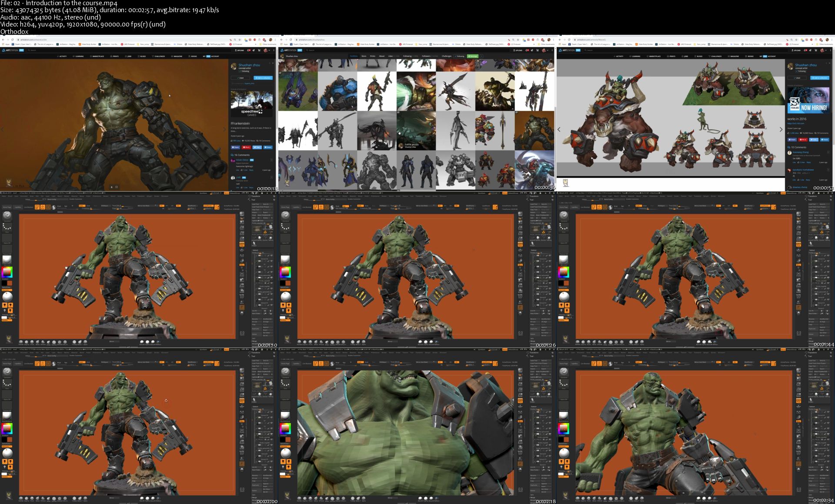
Task: Click the fullscreen icon below artwork in 00:00:18 frame
Action: [117, 187]
